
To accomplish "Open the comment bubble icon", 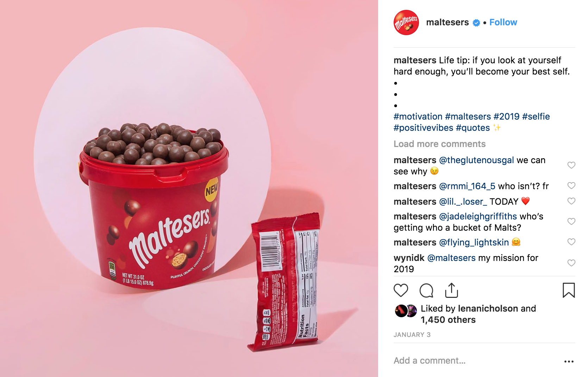I will [x=426, y=290].
